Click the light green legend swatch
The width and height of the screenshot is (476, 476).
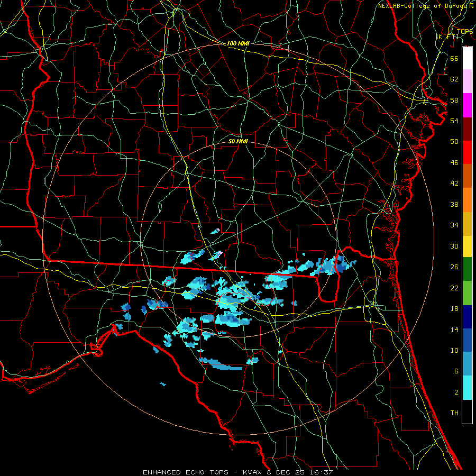[467, 293]
